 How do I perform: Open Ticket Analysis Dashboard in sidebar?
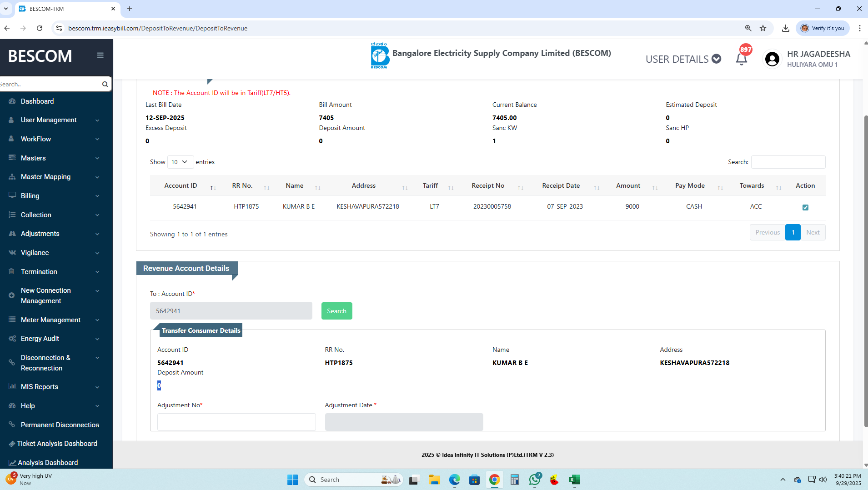coord(57,444)
